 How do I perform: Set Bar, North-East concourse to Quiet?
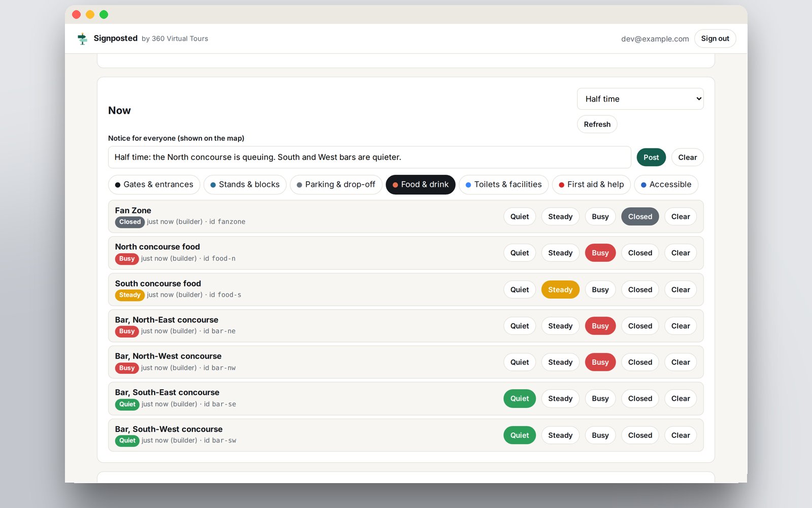tap(519, 326)
